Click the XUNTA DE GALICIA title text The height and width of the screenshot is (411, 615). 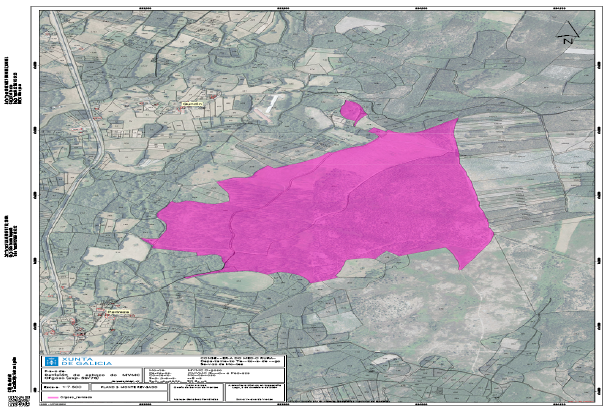pyautogui.click(x=87, y=361)
